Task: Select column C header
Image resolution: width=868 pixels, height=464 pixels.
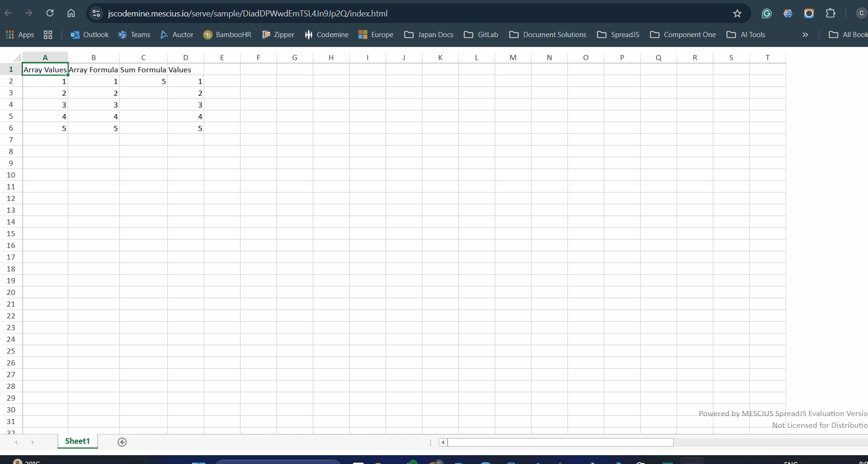Action: 143,57
